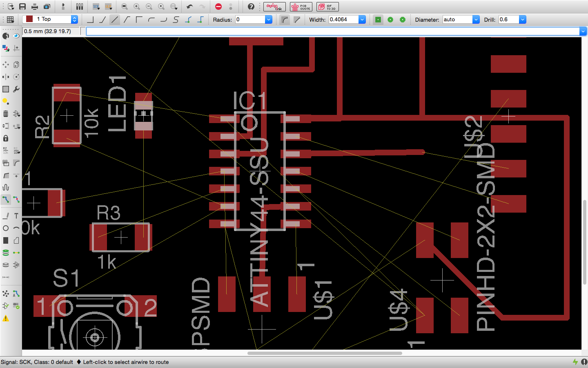The width and height of the screenshot is (588, 368).
Task: Click the red Stop command icon
Action: (x=218, y=7)
